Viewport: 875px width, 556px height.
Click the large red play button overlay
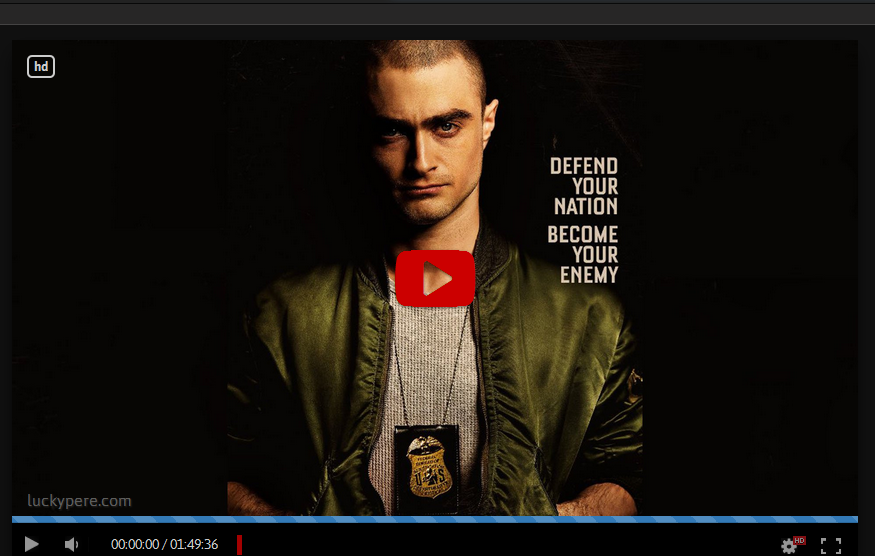coord(435,278)
